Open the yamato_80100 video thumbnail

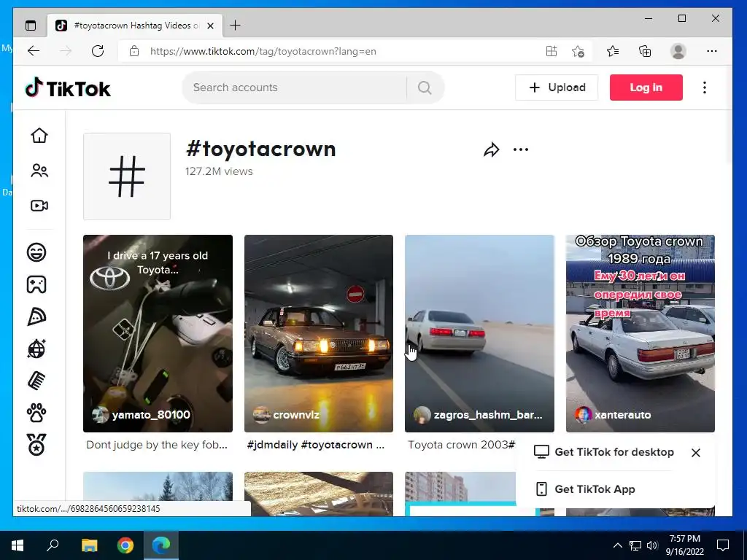pyautogui.click(x=158, y=333)
